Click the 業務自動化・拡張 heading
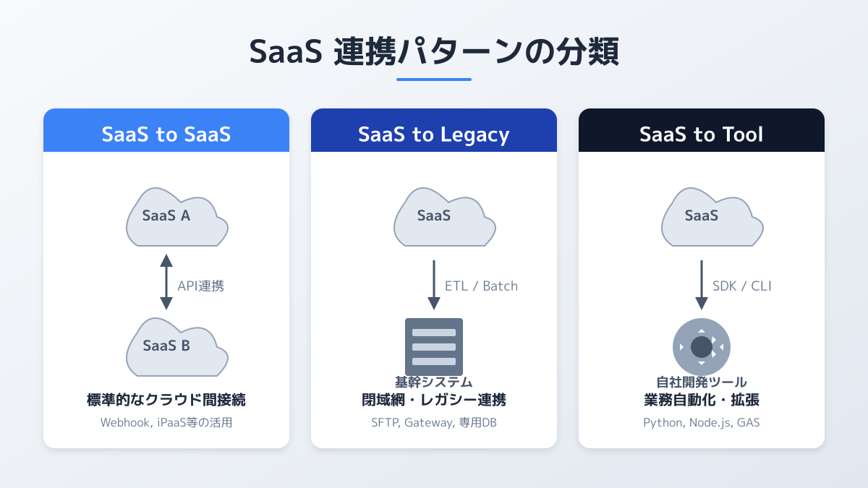 702,400
